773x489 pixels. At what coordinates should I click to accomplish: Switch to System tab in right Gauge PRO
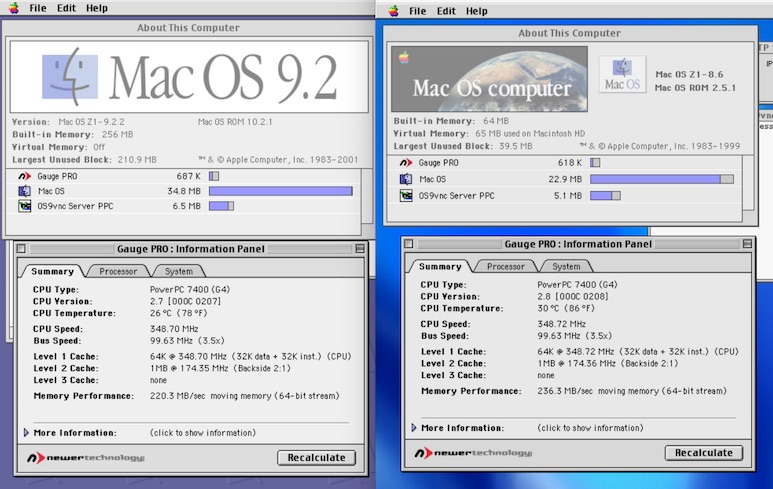566,266
